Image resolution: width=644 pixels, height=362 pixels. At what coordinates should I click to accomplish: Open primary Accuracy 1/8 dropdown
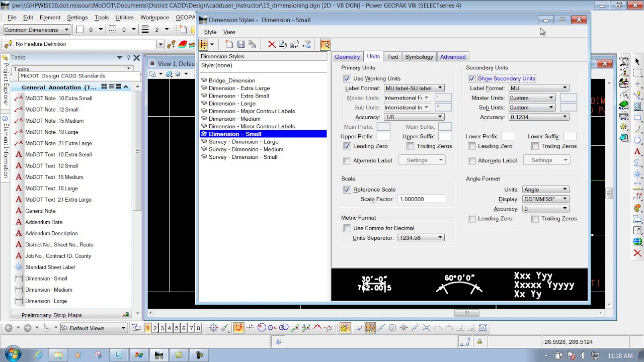[414, 117]
